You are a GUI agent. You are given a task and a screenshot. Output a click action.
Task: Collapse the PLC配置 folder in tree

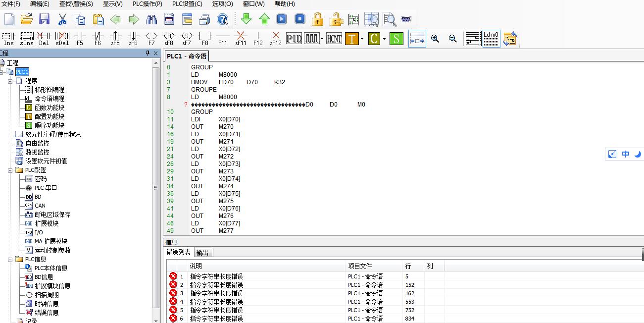click(x=10, y=170)
